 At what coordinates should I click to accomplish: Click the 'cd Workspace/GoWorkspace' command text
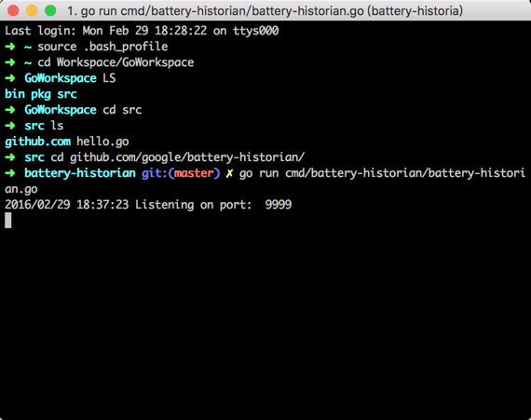coord(116,62)
